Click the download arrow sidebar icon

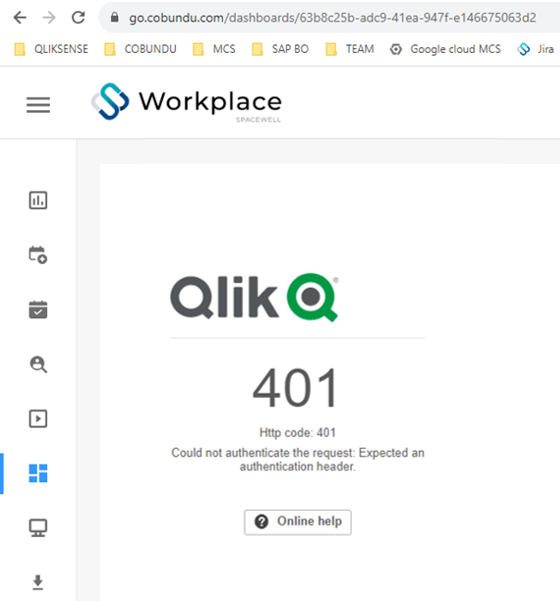point(38,582)
